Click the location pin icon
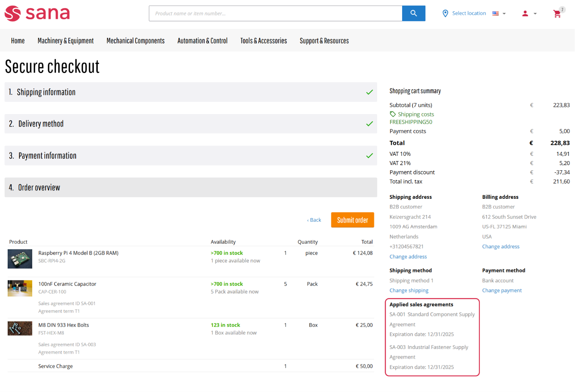Viewport: 575px width, 392px height. click(445, 13)
